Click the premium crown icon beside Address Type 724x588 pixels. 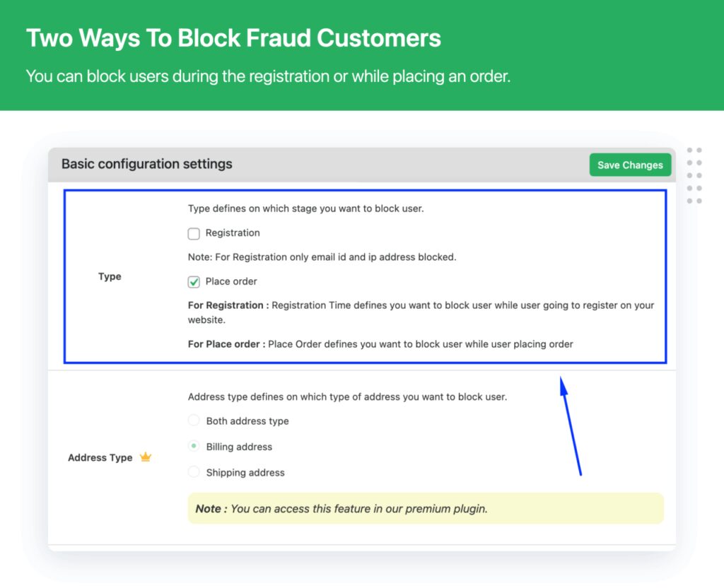tap(146, 457)
